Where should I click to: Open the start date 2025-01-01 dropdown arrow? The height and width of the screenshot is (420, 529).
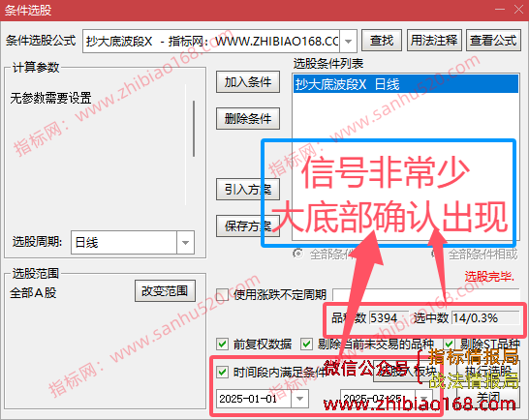[x=299, y=399]
